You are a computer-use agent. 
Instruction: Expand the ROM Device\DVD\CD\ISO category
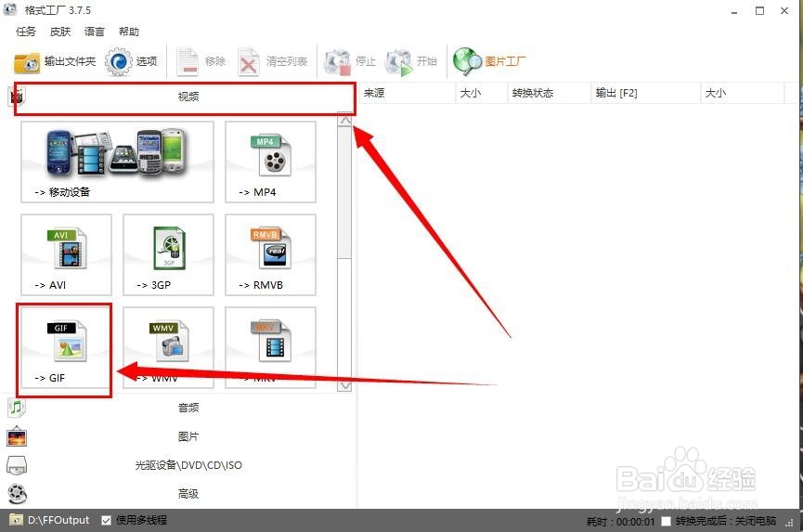tap(188, 465)
